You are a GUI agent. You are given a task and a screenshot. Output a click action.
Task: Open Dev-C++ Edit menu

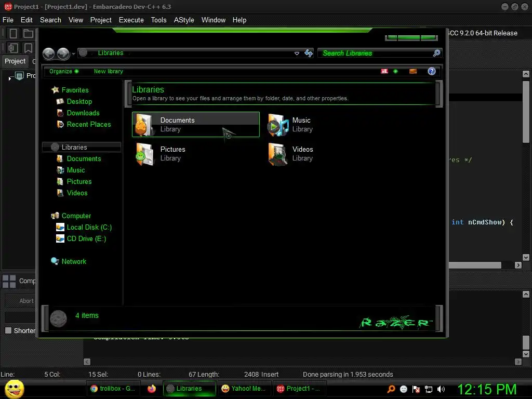click(x=26, y=20)
